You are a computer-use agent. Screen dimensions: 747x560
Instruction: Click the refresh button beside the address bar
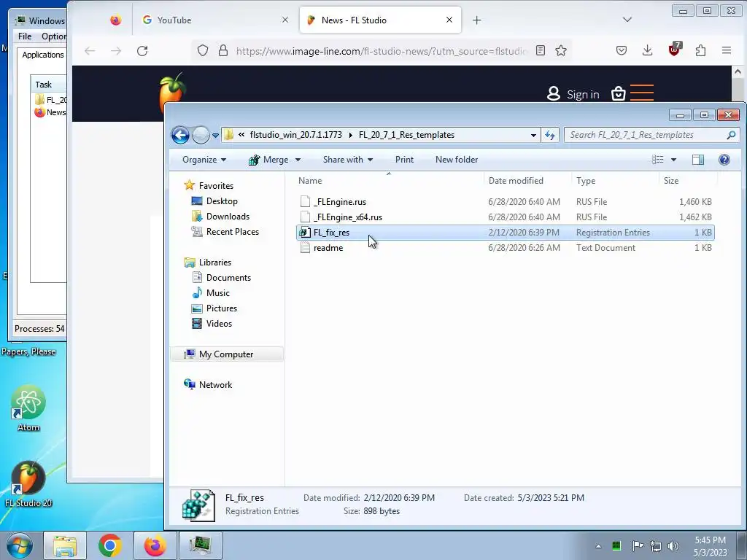click(x=550, y=135)
